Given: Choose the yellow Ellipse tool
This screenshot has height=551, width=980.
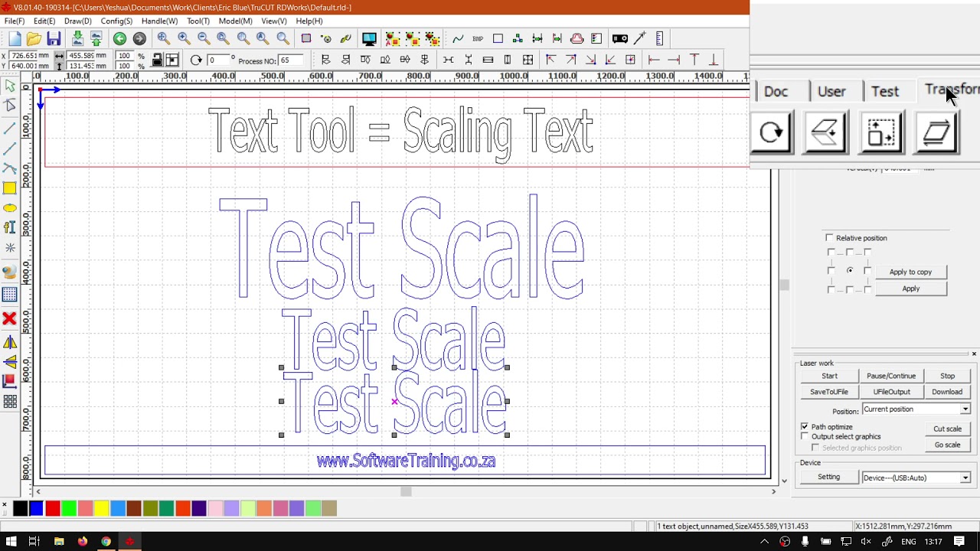Looking at the screenshot, I should 10,208.
